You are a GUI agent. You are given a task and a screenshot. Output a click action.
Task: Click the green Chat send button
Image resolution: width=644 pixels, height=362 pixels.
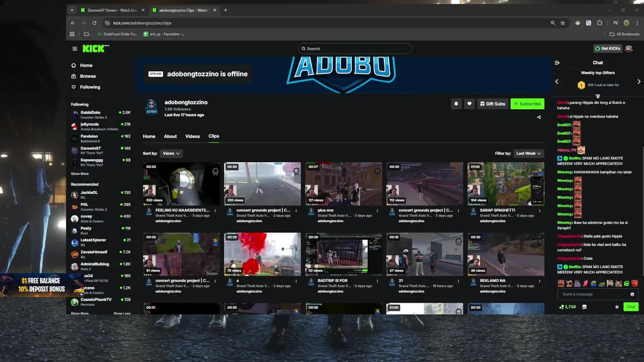point(631,307)
